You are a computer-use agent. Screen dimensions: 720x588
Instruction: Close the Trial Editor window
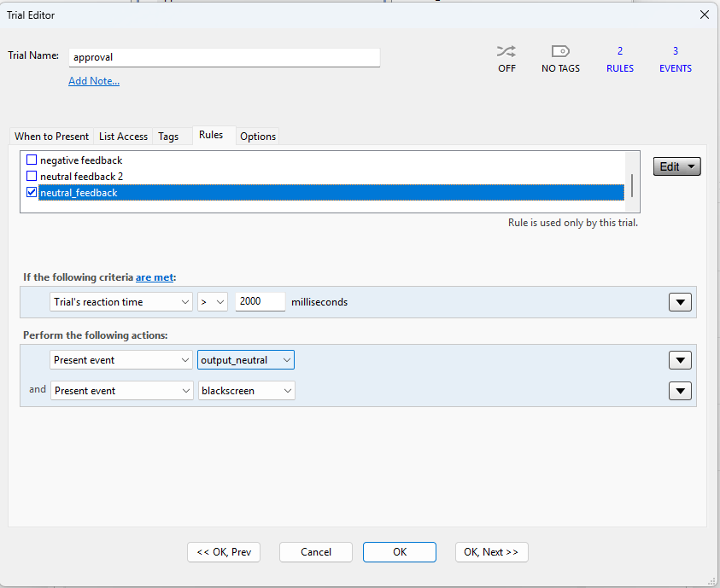click(705, 15)
